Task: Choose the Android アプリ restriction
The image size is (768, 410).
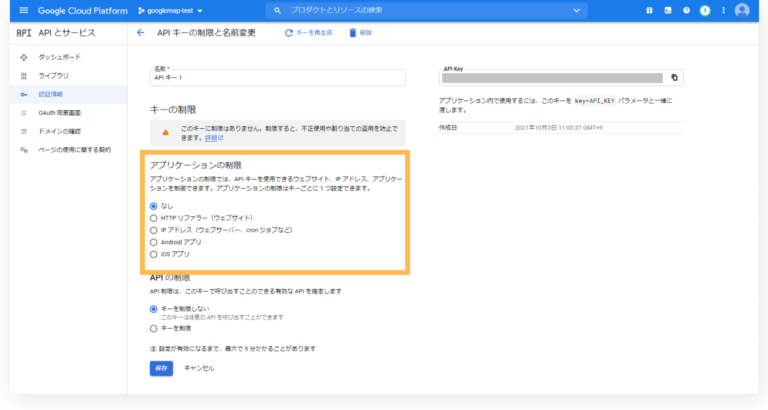Action: point(153,242)
